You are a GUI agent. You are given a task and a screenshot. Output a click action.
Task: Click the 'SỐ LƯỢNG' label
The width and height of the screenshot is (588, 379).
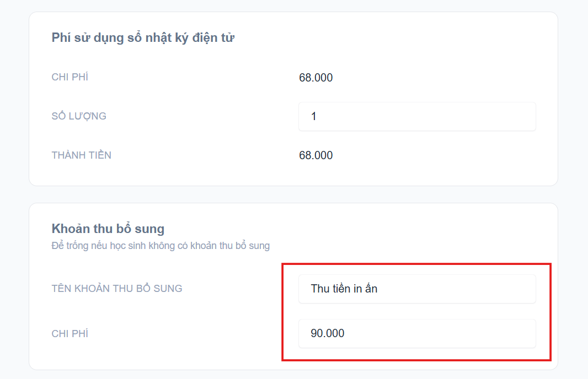[79, 116]
